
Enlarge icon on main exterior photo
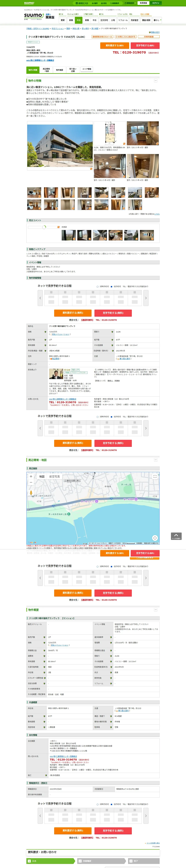coord(91,169)
